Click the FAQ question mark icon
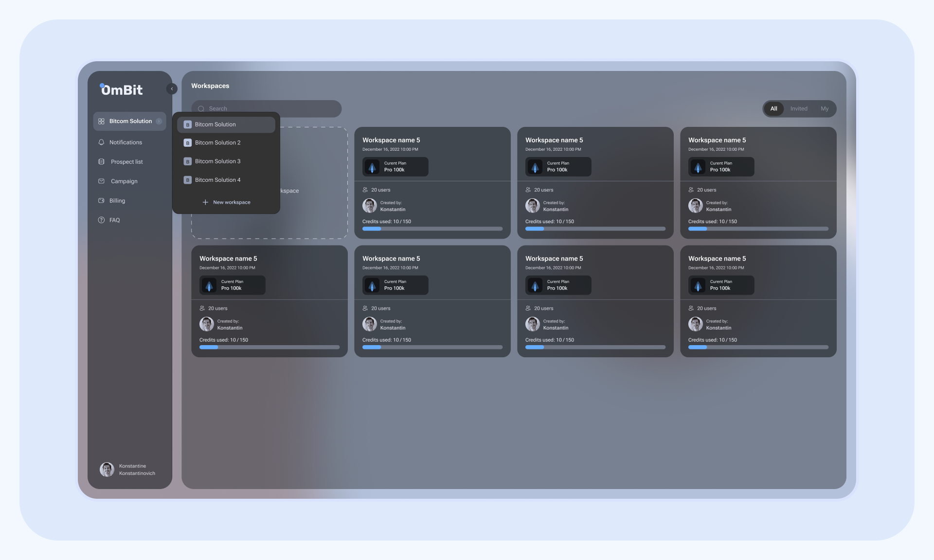 101,220
